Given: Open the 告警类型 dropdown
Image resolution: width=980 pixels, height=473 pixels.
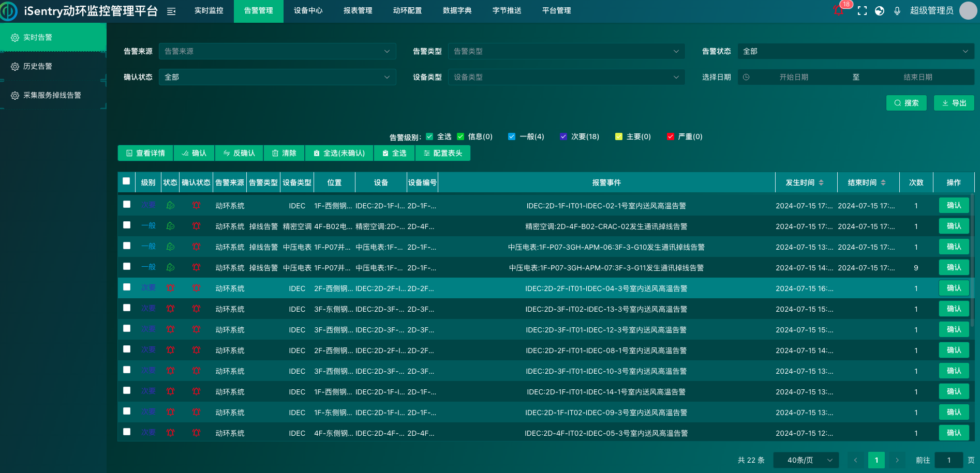Looking at the screenshot, I should [567, 51].
